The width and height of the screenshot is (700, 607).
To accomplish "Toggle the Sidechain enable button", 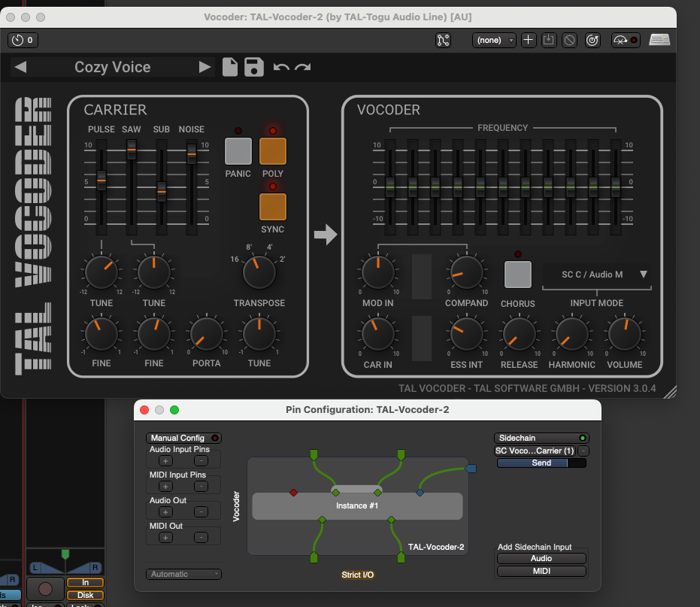I will tap(541, 439).
